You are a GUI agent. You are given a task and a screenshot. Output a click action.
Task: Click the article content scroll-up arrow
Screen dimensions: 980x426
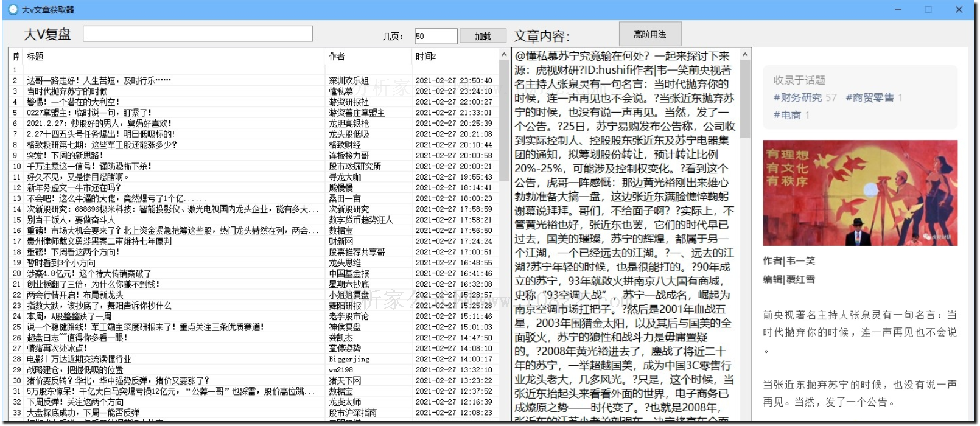pos(745,55)
